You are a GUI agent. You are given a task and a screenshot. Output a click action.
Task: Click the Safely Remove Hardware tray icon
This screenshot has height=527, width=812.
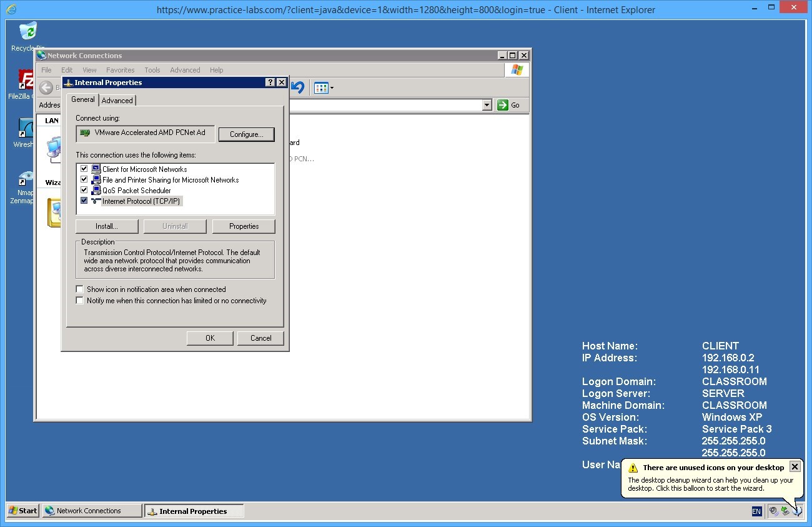[785, 511]
